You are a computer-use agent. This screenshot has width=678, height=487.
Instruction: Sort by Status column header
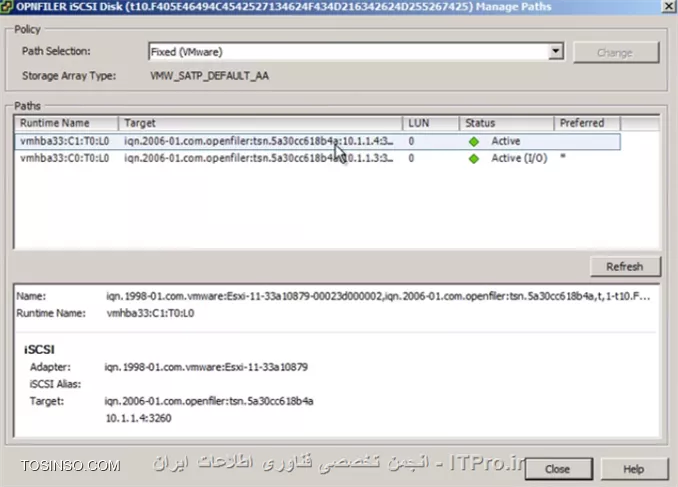pos(506,123)
